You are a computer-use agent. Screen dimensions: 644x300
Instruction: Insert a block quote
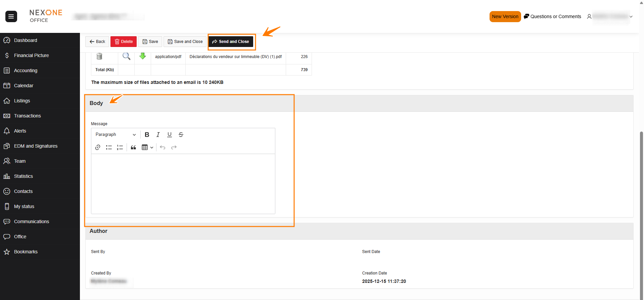pos(133,147)
